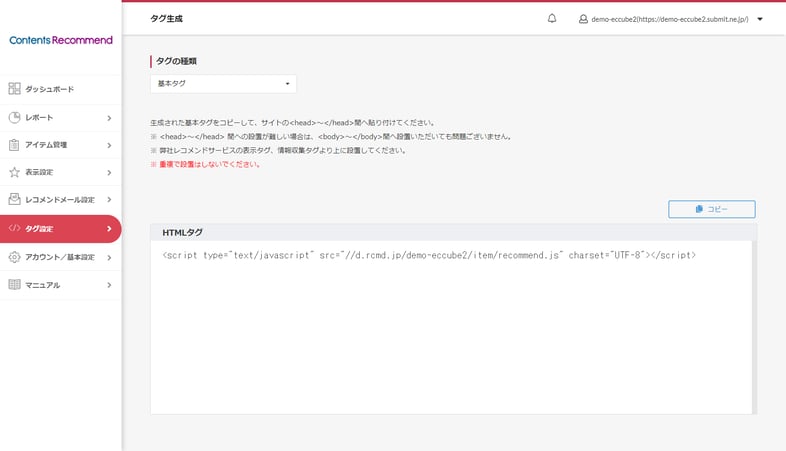Click the copy icon inside コピー button
Viewport: 786px width, 451px height.
pyautogui.click(x=699, y=209)
